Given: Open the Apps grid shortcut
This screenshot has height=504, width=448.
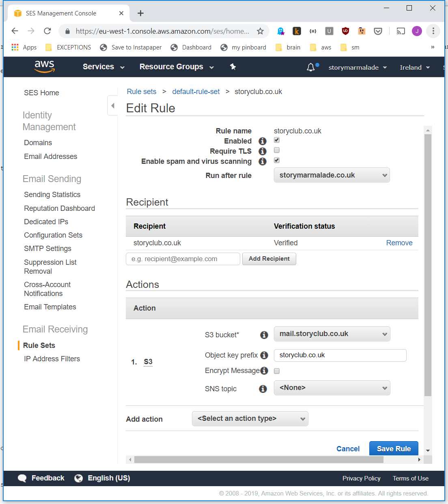Looking at the screenshot, I should click(x=24, y=47).
